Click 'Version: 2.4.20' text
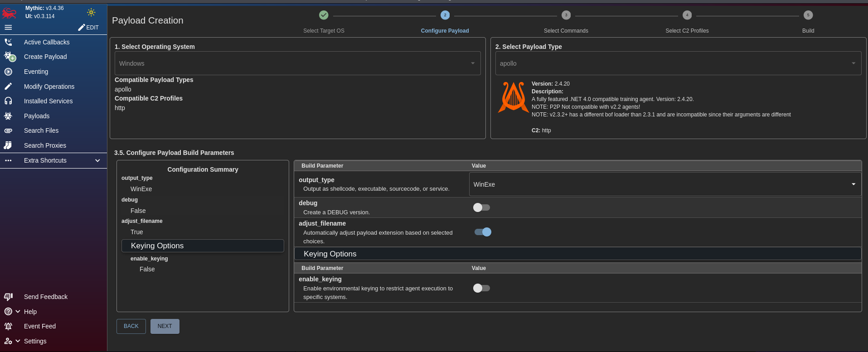Screen dimensions: 868x352 (551, 84)
